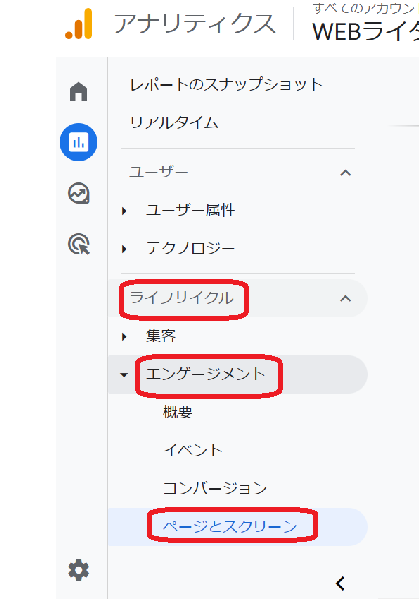
Task: Collapse the navigation panel with left chevron
Action: (340, 583)
